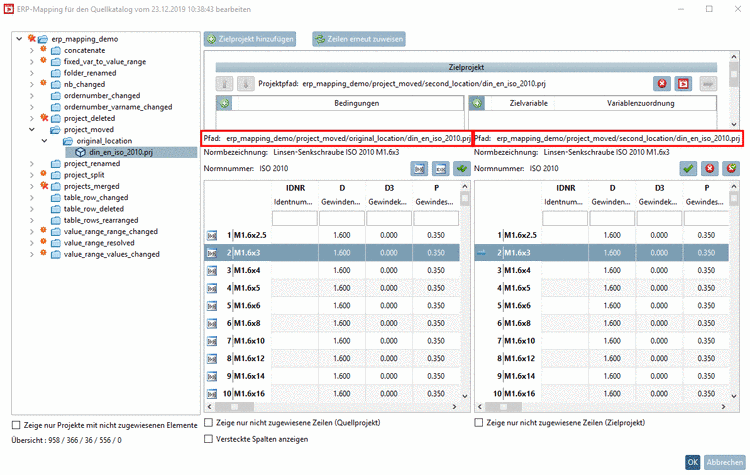Click the red app-logo icon beside Projektpfad delete icon
Screen dimensions: 750x475
684,84
